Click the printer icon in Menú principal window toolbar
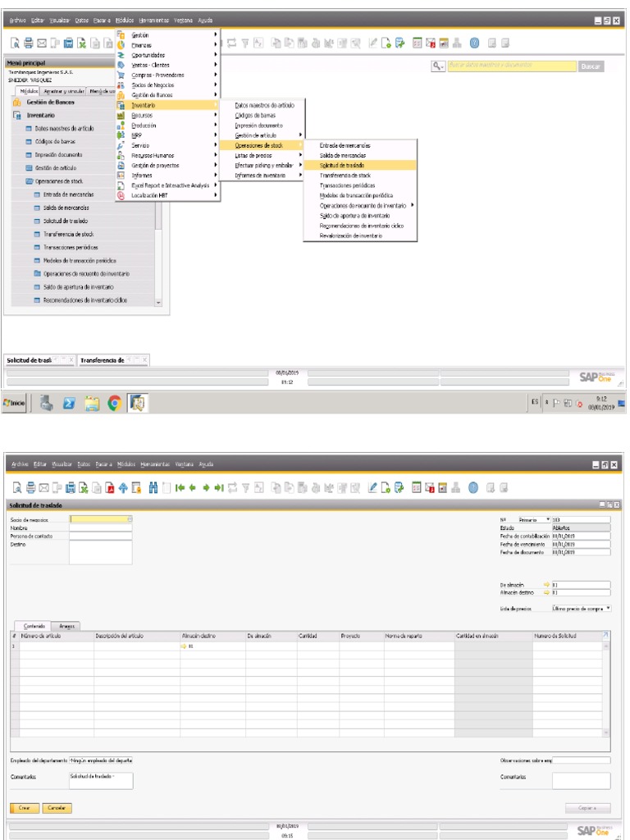630x840 pixels. point(29,43)
